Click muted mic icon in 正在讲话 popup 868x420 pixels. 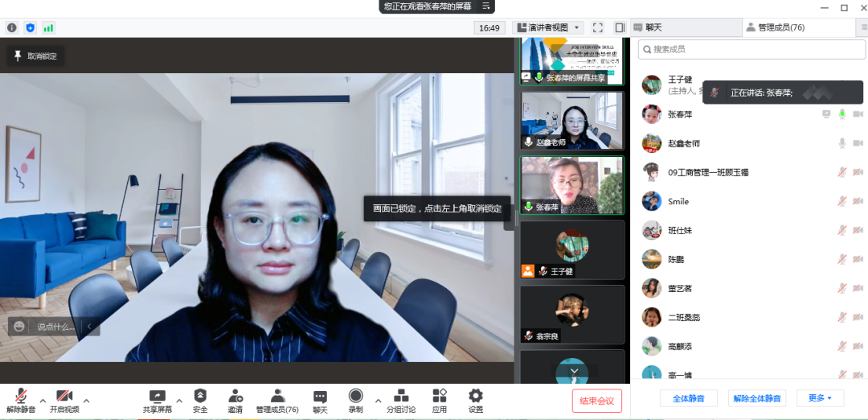tap(716, 93)
